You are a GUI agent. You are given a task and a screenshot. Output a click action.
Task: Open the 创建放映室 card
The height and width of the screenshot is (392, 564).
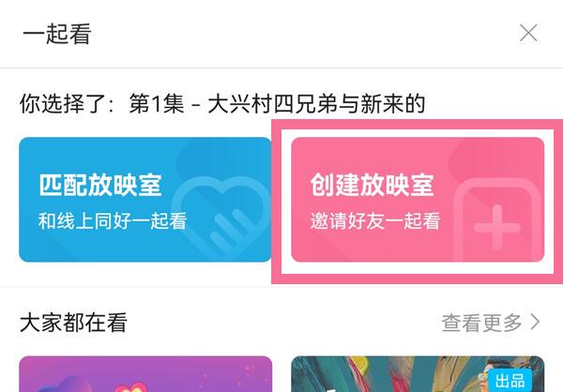point(418,200)
